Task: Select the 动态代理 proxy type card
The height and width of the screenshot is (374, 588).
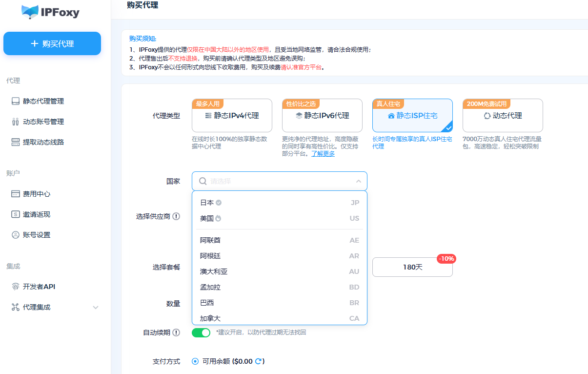Action: [503, 116]
